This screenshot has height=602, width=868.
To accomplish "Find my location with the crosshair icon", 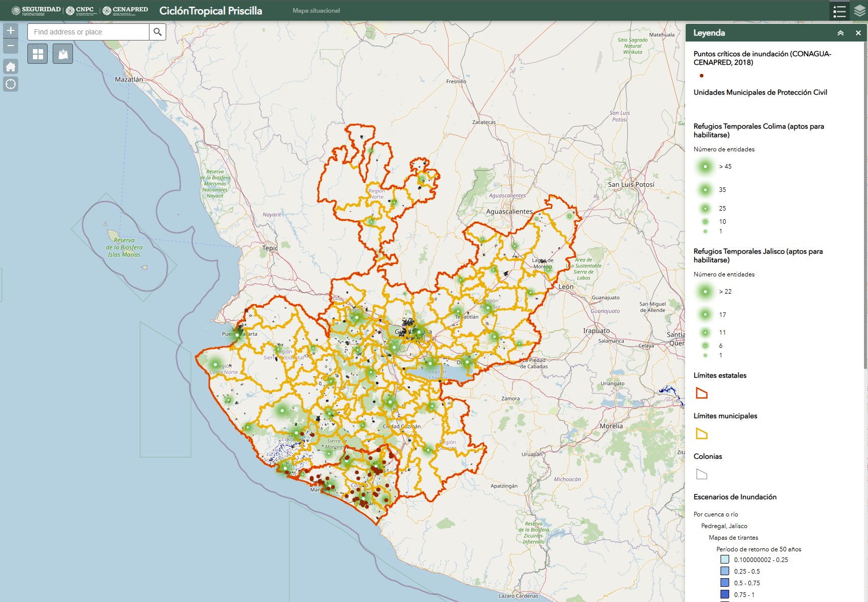I will pyautogui.click(x=11, y=84).
